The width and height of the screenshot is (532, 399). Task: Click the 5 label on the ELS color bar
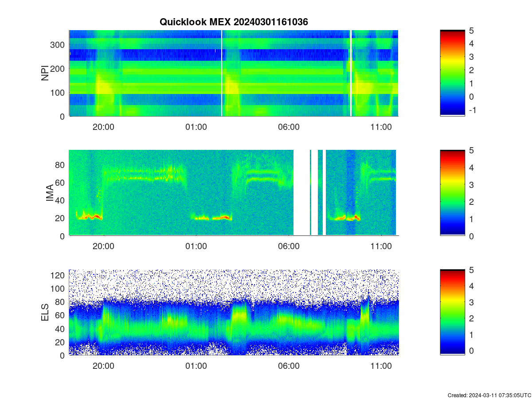[x=471, y=270]
